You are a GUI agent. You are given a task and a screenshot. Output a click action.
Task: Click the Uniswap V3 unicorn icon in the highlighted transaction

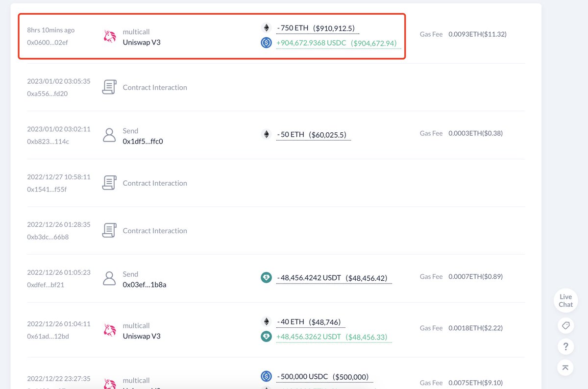point(110,36)
